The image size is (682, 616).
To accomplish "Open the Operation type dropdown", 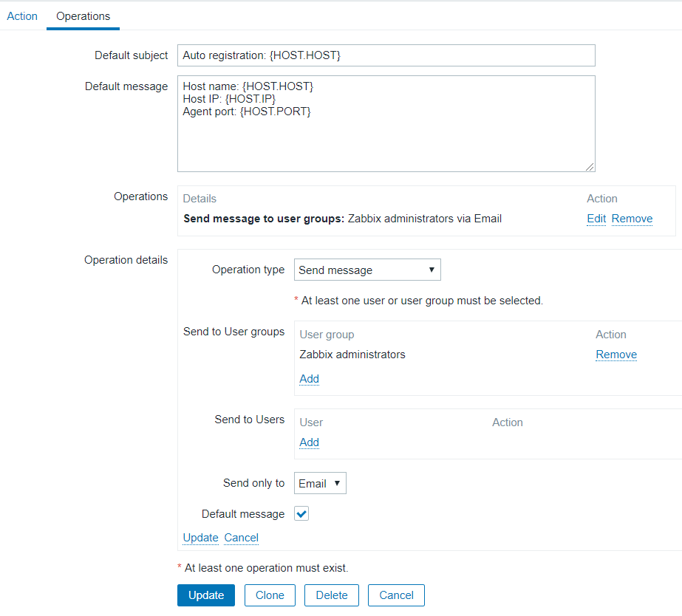I will pyautogui.click(x=367, y=270).
